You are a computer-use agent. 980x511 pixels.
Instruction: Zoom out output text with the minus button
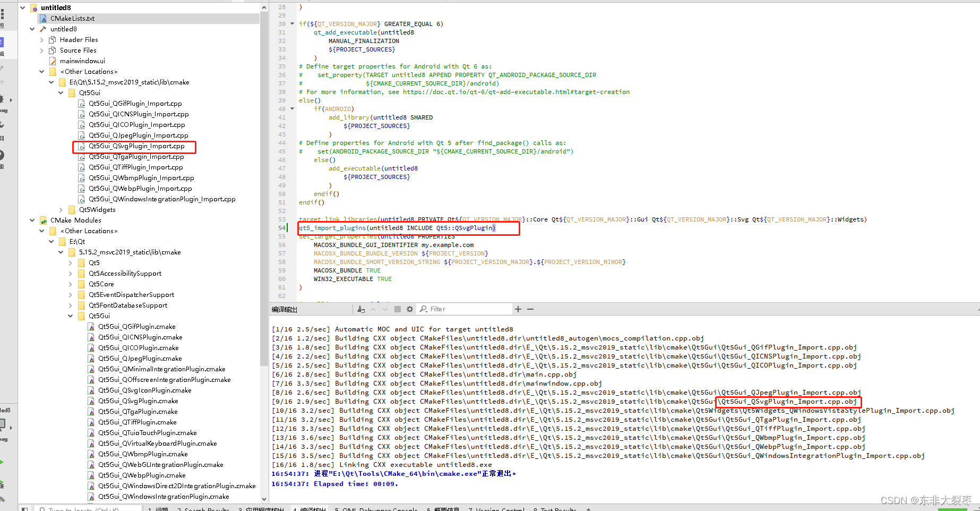pyautogui.click(x=530, y=309)
